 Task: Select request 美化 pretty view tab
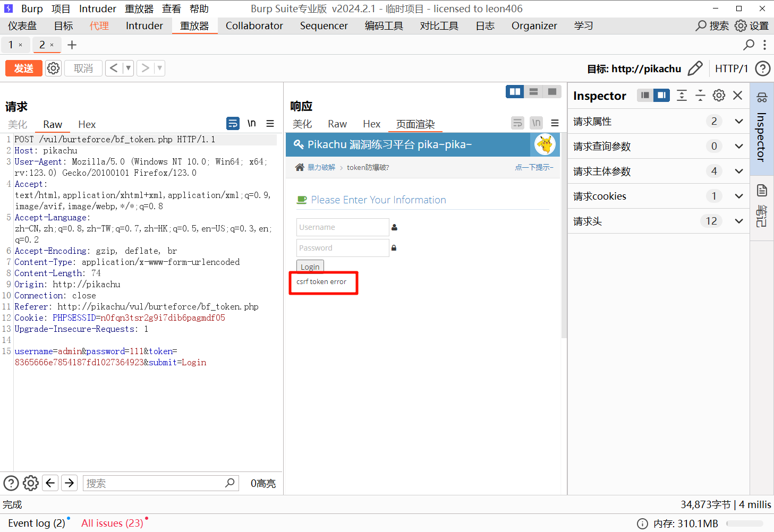tap(18, 124)
